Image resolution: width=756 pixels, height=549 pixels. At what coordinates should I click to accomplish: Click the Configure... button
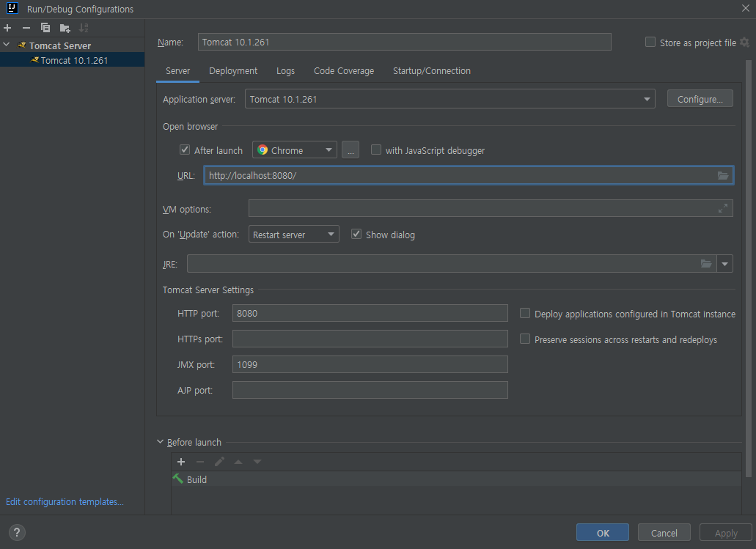[700, 99]
